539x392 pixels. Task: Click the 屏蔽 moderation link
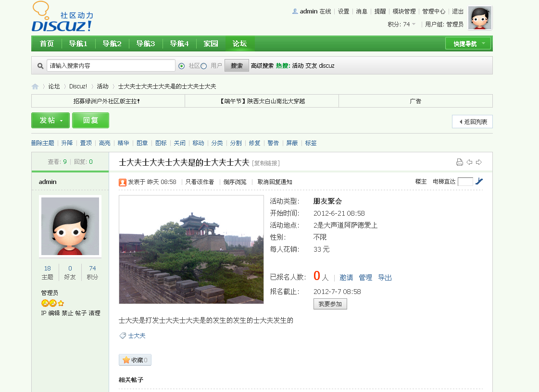pos(292,143)
